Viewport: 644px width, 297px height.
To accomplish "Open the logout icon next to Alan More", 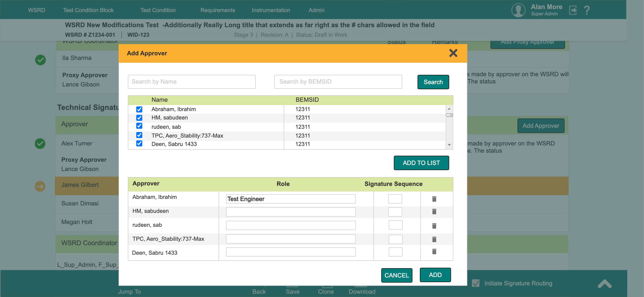I will pyautogui.click(x=573, y=10).
